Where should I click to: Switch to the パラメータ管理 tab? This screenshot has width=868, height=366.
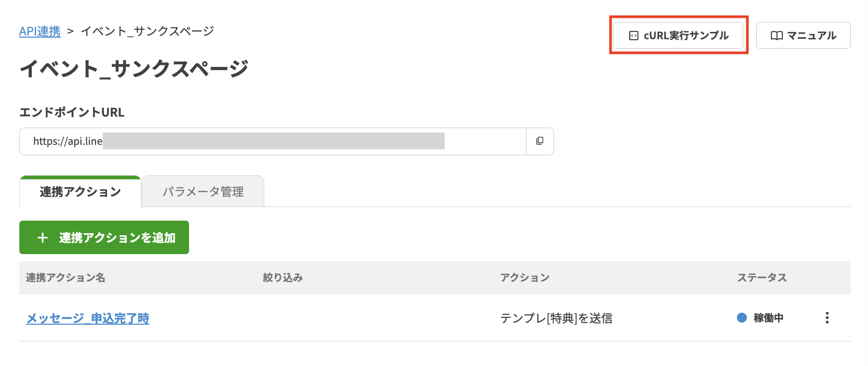(x=203, y=192)
